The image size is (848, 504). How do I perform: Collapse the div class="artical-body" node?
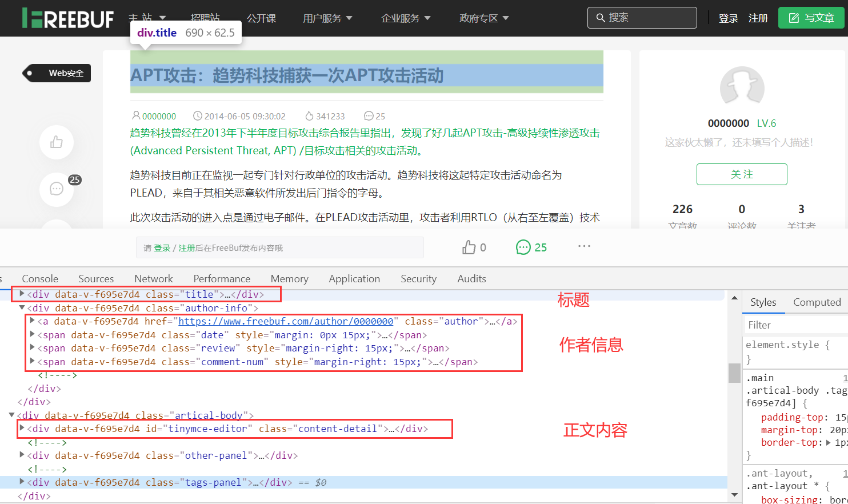tap(11, 415)
